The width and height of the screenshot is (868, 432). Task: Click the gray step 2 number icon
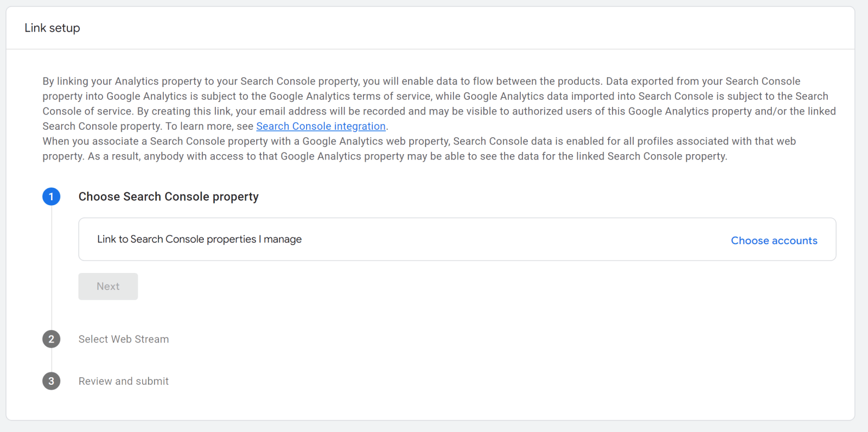point(52,339)
